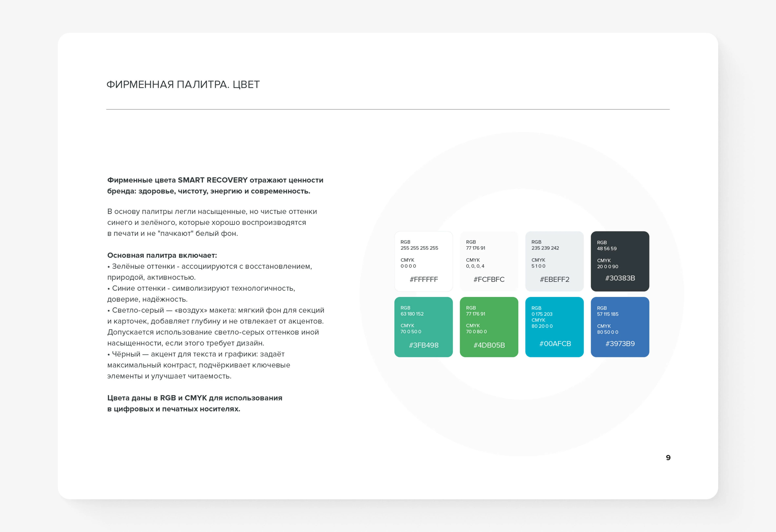Click CMYK value 70 0 50 0
The width and height of the screenshot is (776, 532).
click(411, 331)
